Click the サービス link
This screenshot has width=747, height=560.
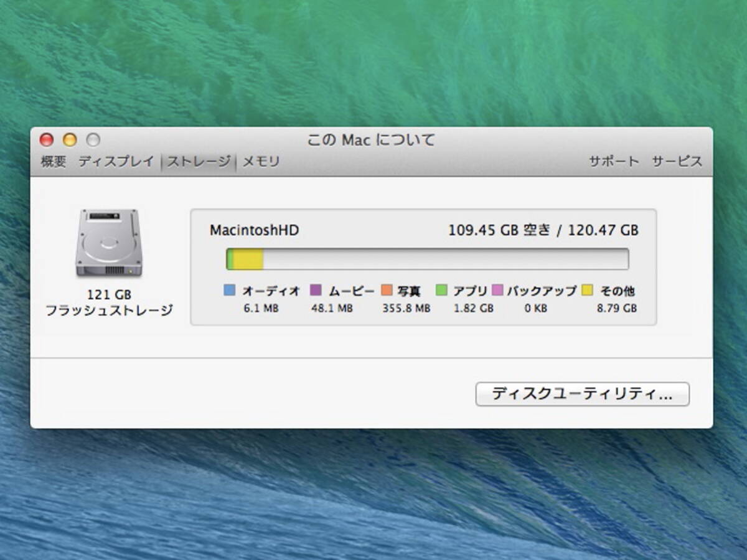coord(677,162)
